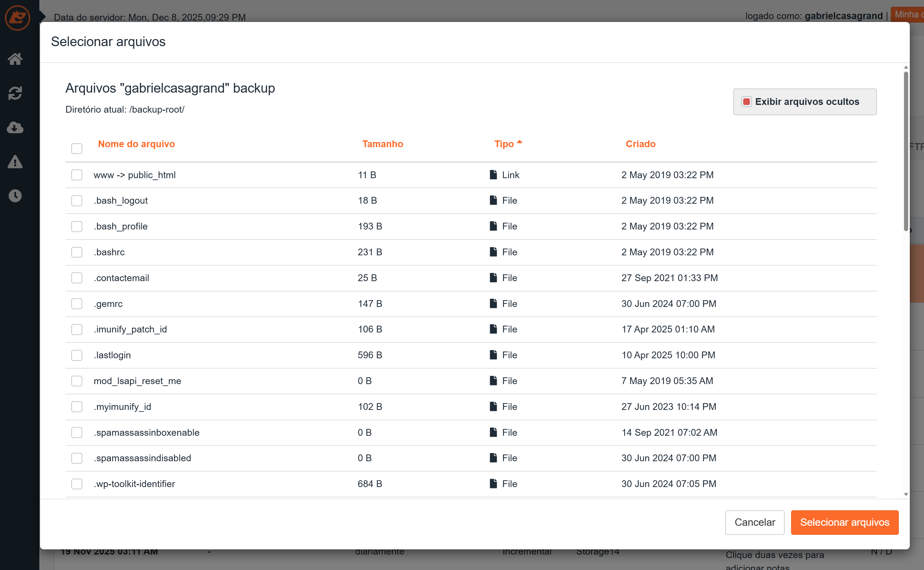The image size is (924, 570).
Task: Click the dialog scrollbar down arrow
Action: [906, 494]
